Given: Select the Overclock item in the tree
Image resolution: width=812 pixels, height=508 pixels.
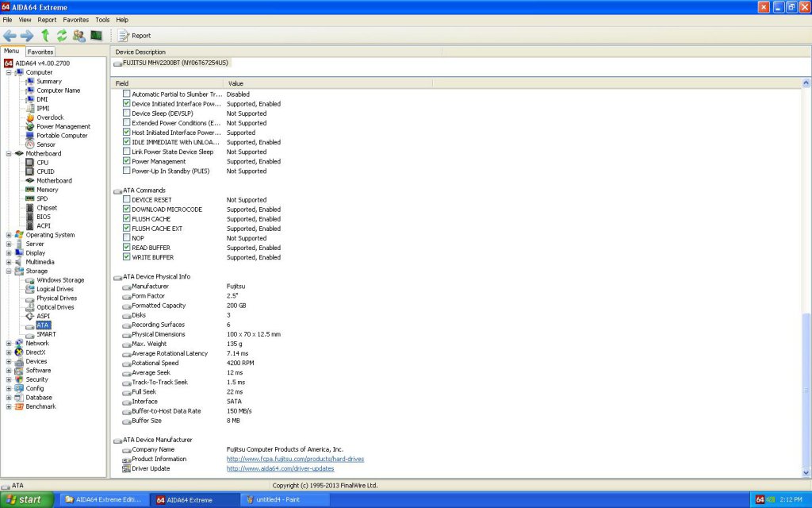Looking at the screenshot, I should (x=49, y=117).
